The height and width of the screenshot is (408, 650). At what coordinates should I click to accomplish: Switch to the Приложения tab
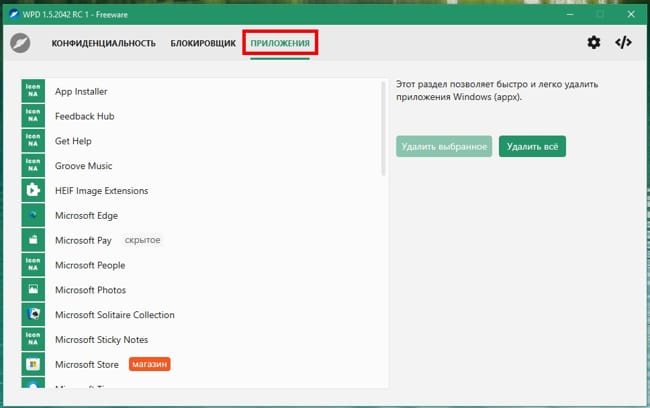pyautogui.click(x=280, y=43)
